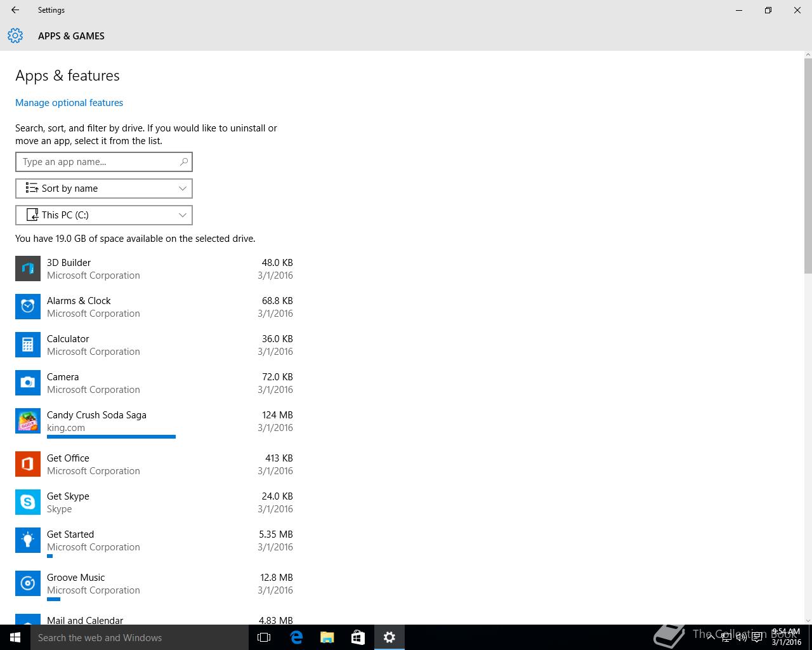Select the Alarms & Clock list entry
The width and height of the screenshot is (812, 650).
[154, 307]
